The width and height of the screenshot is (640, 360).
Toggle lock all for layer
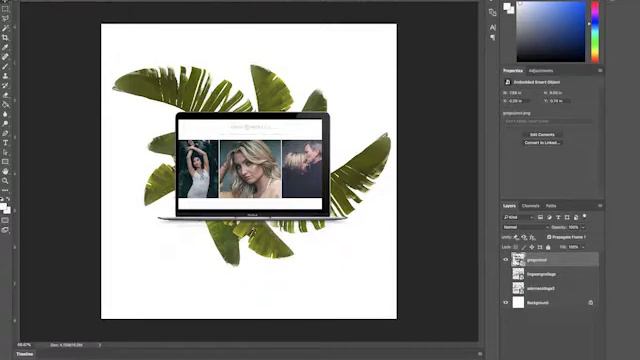click(548, 247)
